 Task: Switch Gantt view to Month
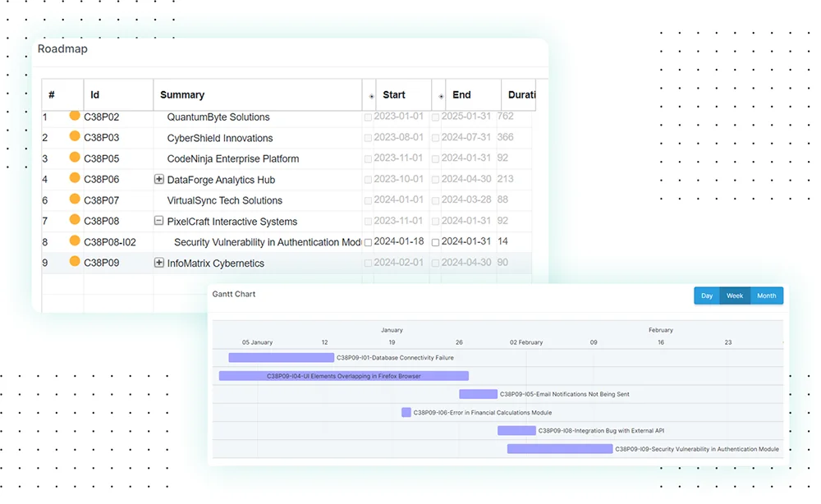pyautogui.click(x=766, y=296)
